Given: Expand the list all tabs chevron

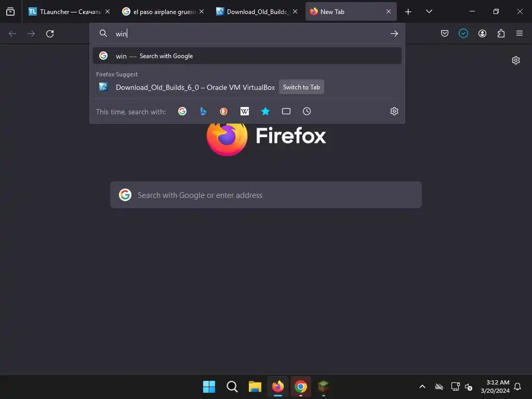Looking at the screenshot, I should 429,11.
